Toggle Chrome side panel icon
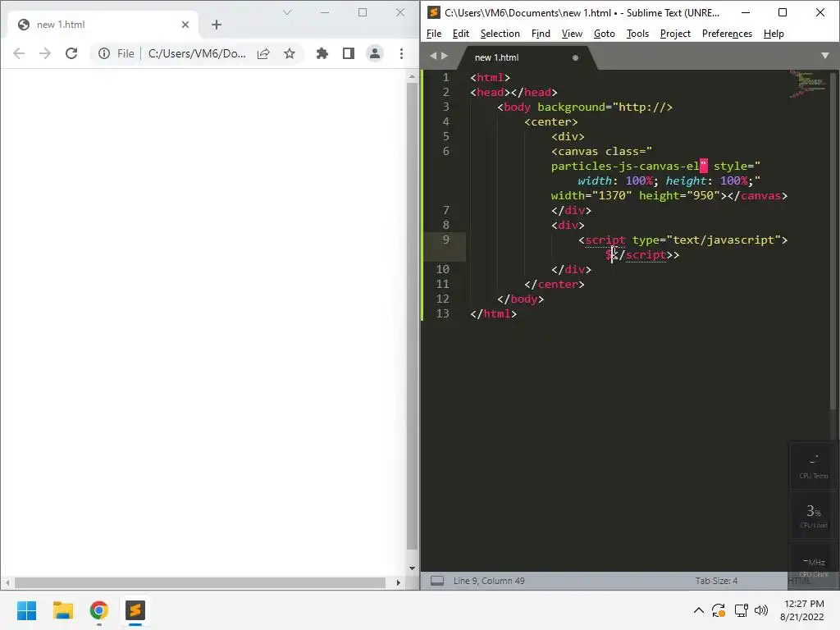The width and height of the screenshot is (840, 630). click(x=348, y=53)
